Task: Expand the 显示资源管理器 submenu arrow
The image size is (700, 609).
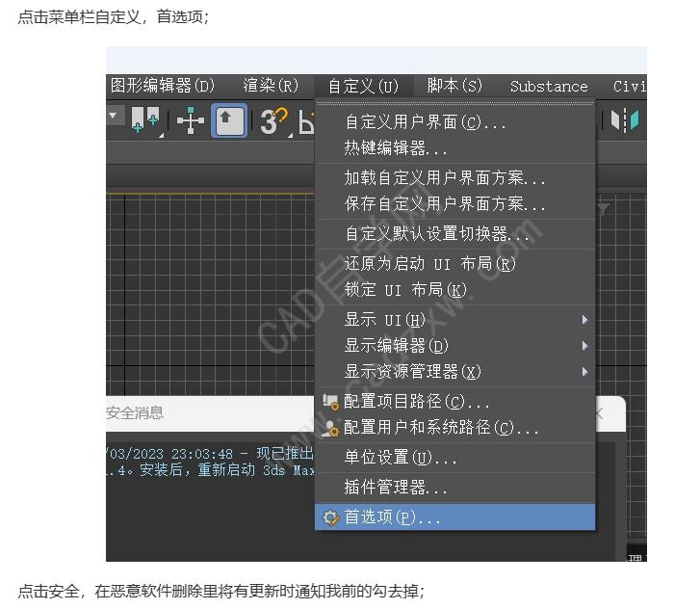Action: (x=584, y=371)
